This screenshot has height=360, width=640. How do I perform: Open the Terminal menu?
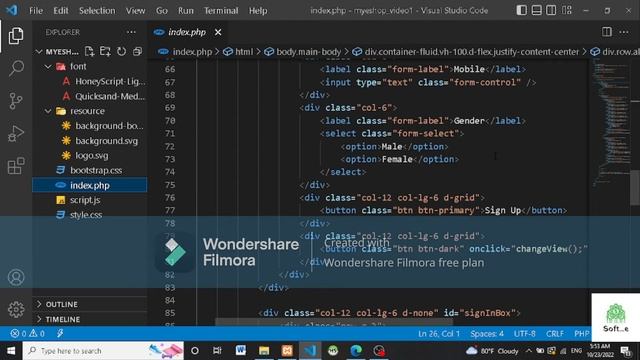[x=221, y=11]
